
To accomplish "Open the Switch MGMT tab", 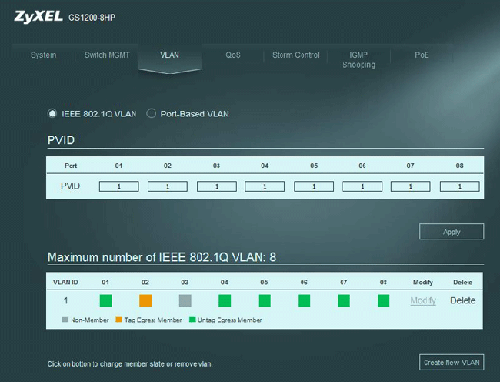I will [x=107, y=55].
